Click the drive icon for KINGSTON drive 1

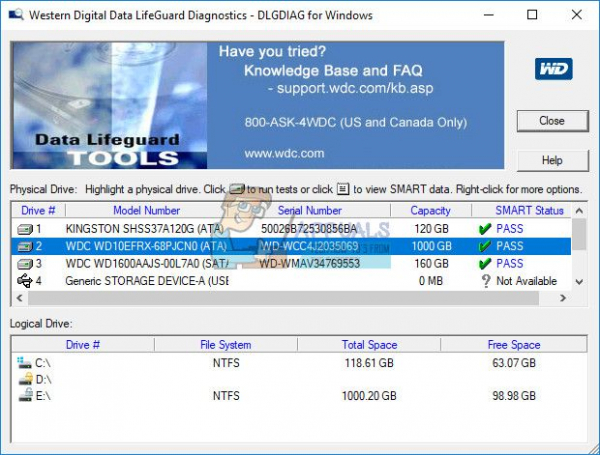pyautogui.click(x=25, y=229)
